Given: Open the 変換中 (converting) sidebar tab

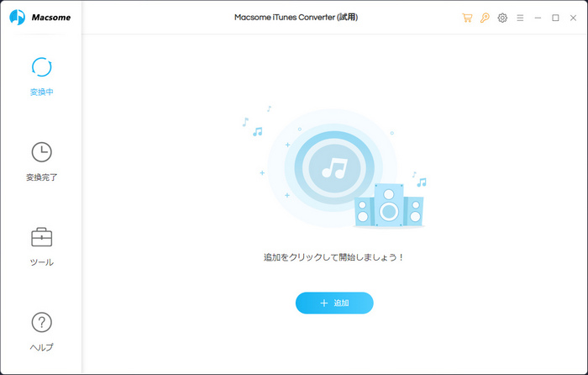Looking at the screenshot, I should 41,77.
